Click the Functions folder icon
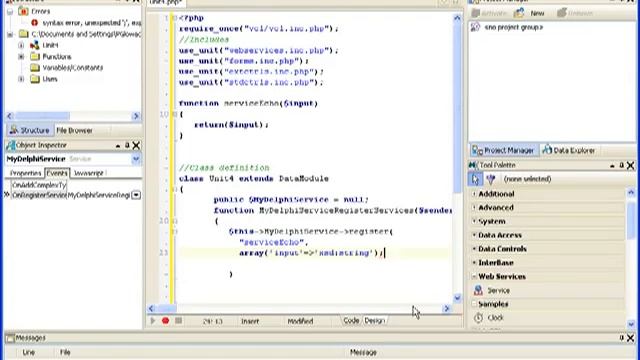The image size is (640, 360). (35, 57)
